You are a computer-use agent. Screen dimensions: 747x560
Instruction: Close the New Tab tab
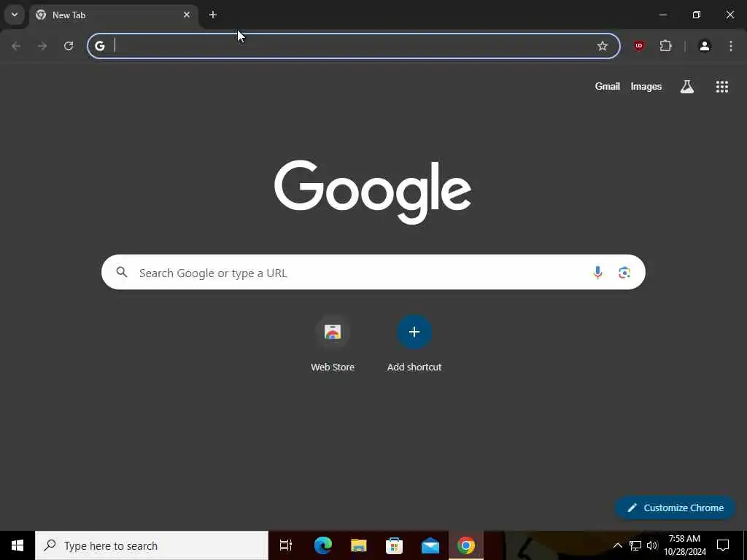coord(187,15)
